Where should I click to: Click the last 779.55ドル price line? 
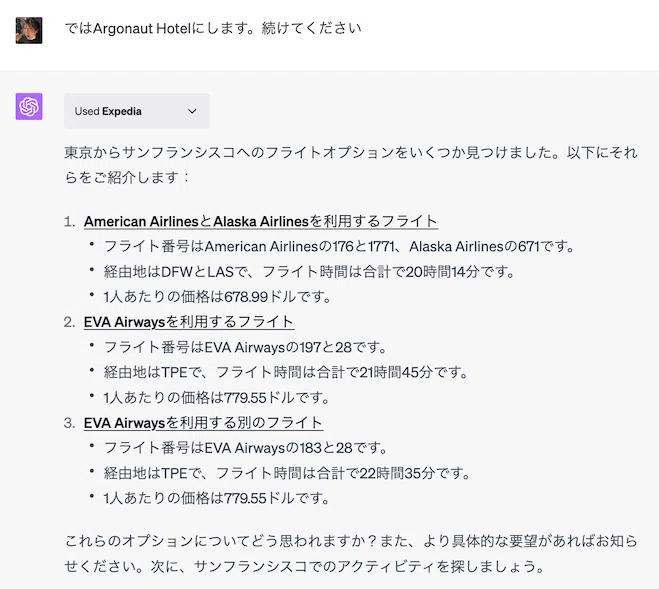click(x=216, y=499)
